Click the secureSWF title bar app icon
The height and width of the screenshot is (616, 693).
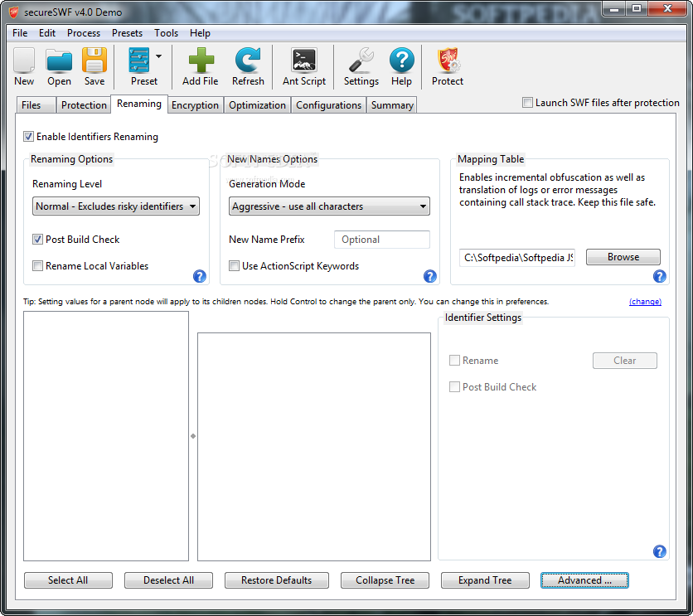[x=14, y=12]
